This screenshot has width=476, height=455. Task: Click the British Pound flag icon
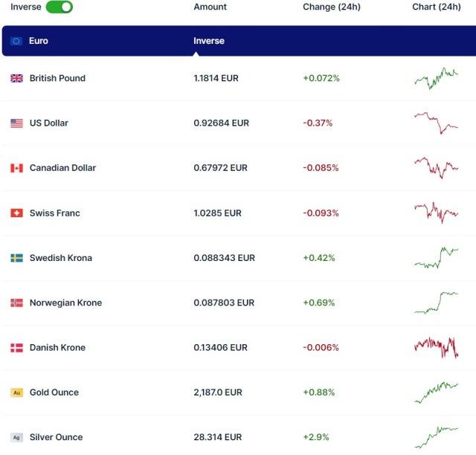tap(16, 78)
